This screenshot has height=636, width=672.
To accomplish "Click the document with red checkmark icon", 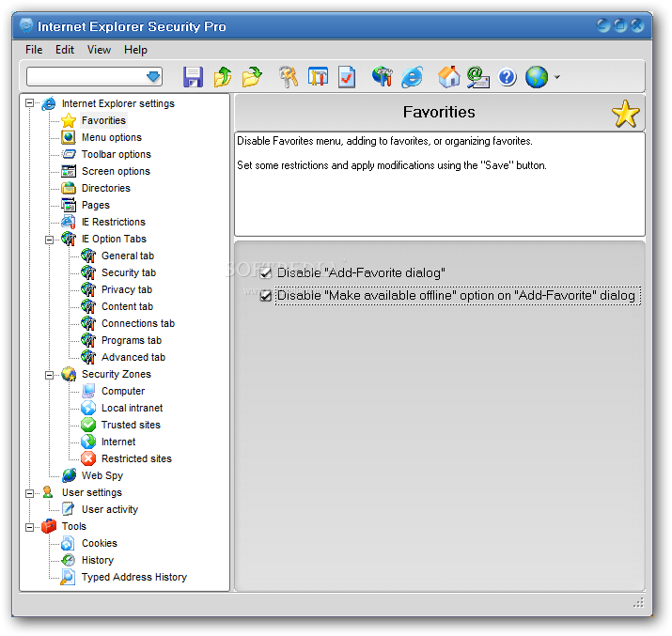I will pos(347,77).
